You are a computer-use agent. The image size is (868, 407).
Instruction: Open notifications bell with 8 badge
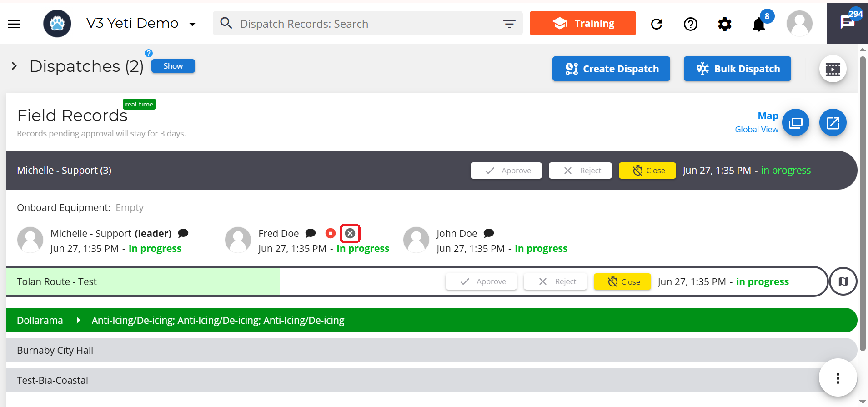tap(759, 24)
